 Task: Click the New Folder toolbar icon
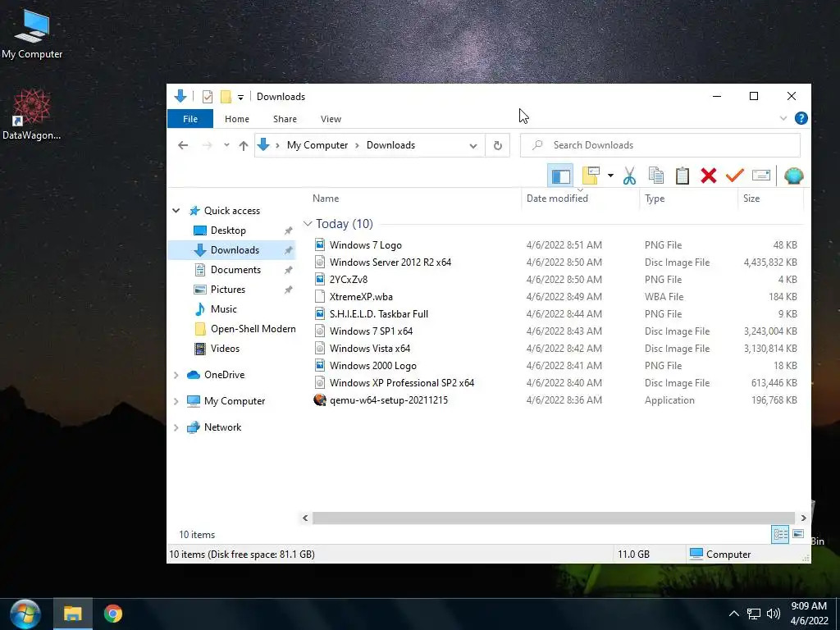coord(591,176)
